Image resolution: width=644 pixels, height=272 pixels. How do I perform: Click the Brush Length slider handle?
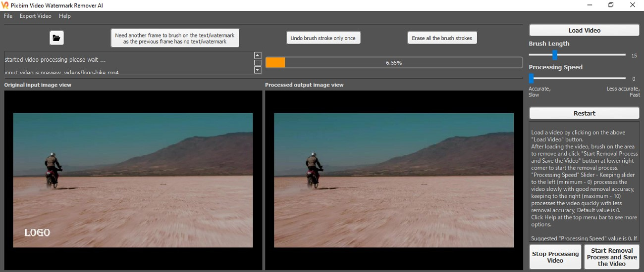click(x=555, y=55)
